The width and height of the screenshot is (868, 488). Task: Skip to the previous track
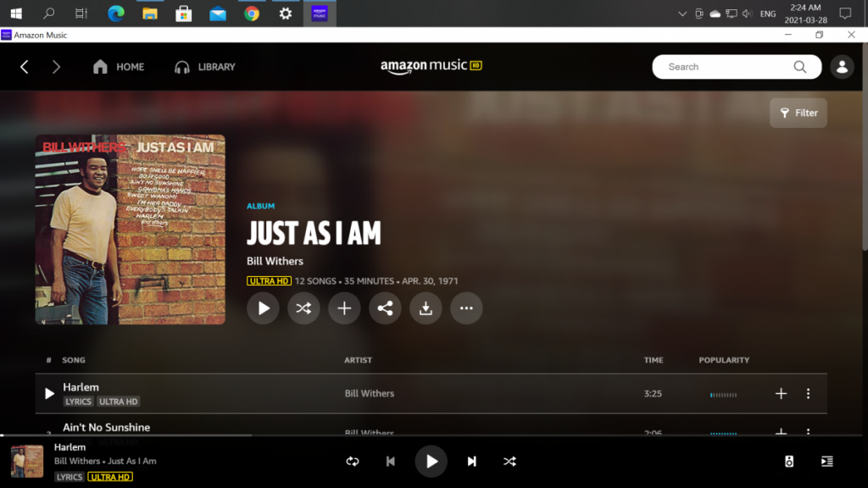click(390, 462)
